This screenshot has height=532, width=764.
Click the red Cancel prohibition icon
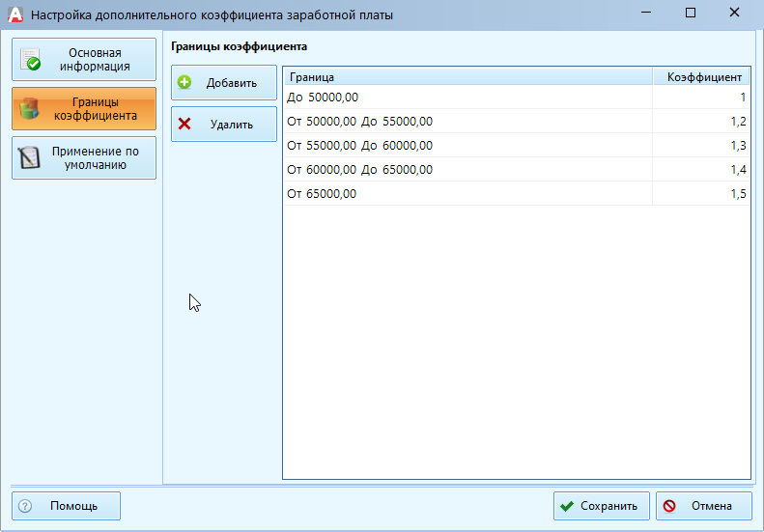pos(669,506)
